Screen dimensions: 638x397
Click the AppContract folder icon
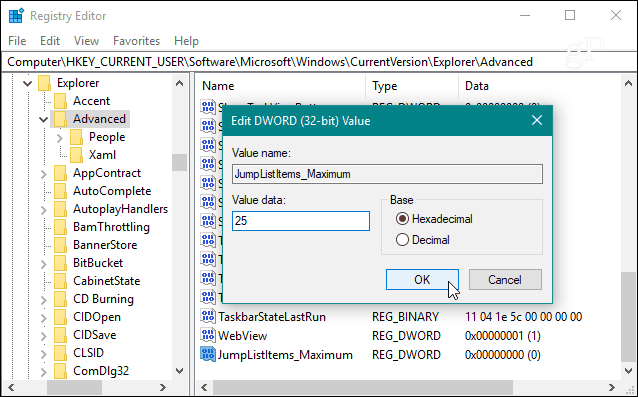pyautogui.click(x=60, y=173)
